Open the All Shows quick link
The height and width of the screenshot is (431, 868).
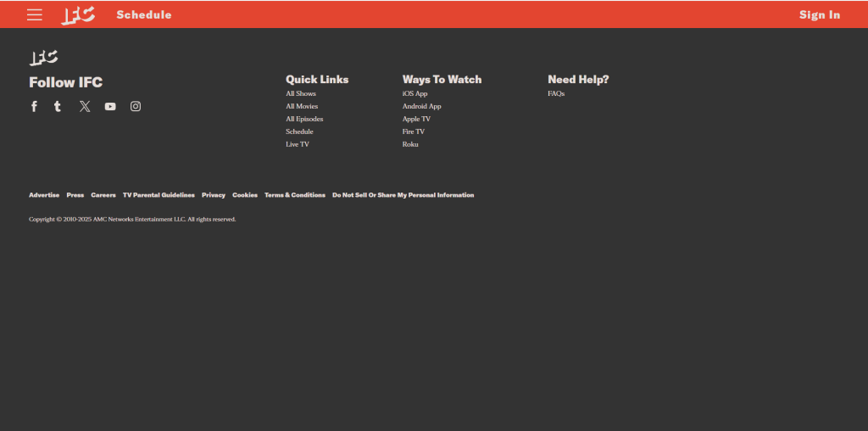pos(301,93)
